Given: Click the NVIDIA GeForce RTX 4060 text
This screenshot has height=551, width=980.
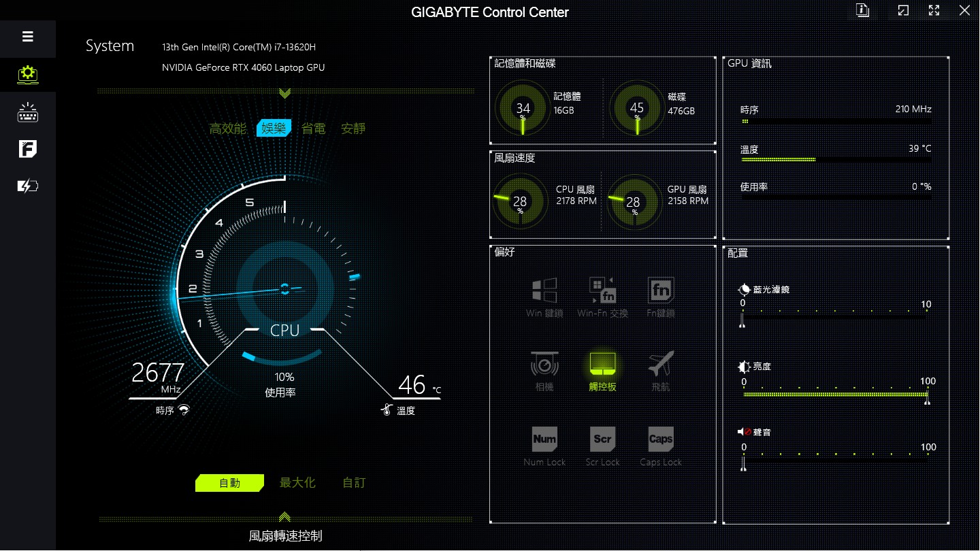Looking at the screenshot, I should 244,67.
